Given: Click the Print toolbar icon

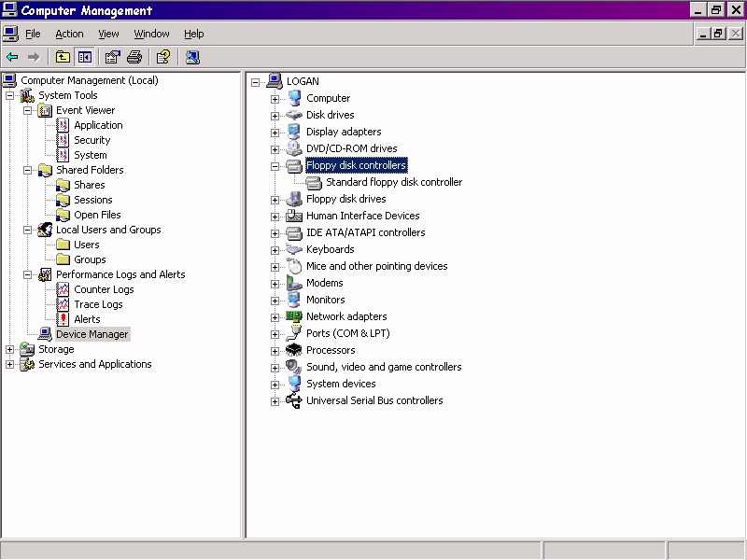Looking at the screenshot, I should [x=134, y=58].
